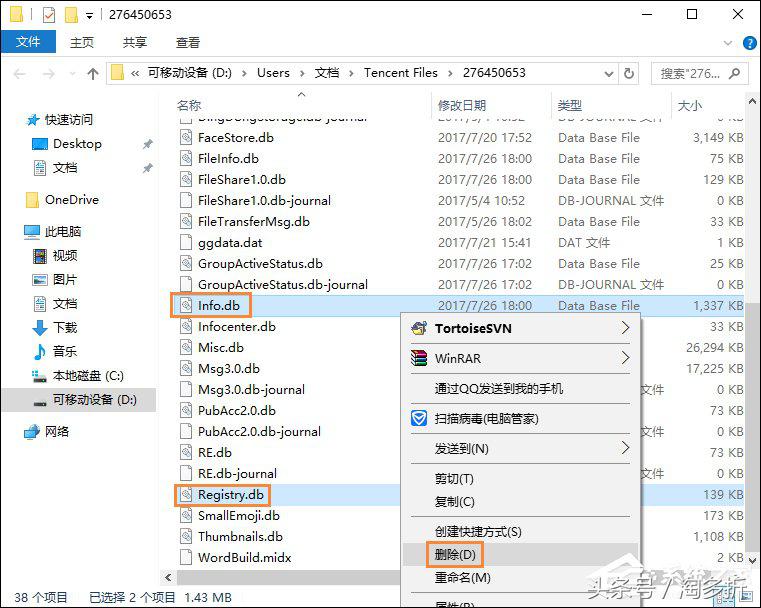Click 删除(D) in the context menu

click(x=520, y=555)
